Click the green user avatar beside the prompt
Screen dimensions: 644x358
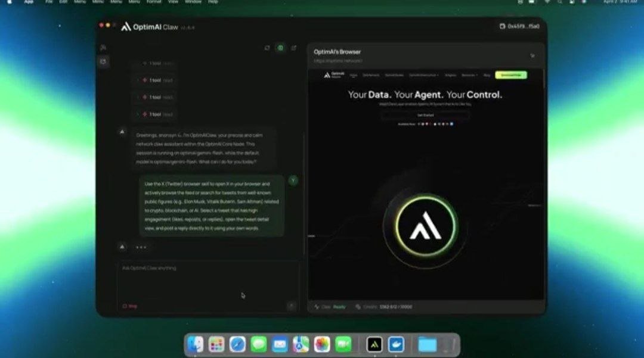[x=293, y=180]
